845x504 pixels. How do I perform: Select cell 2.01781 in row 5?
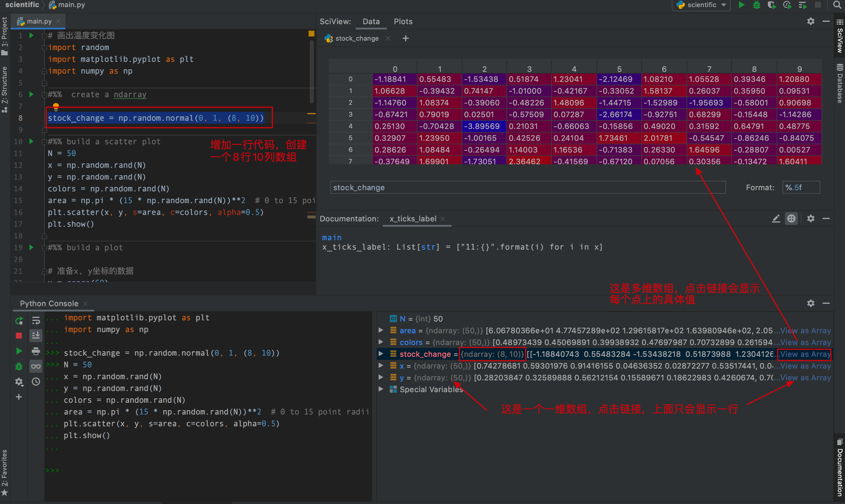click(x=664, y=138)
